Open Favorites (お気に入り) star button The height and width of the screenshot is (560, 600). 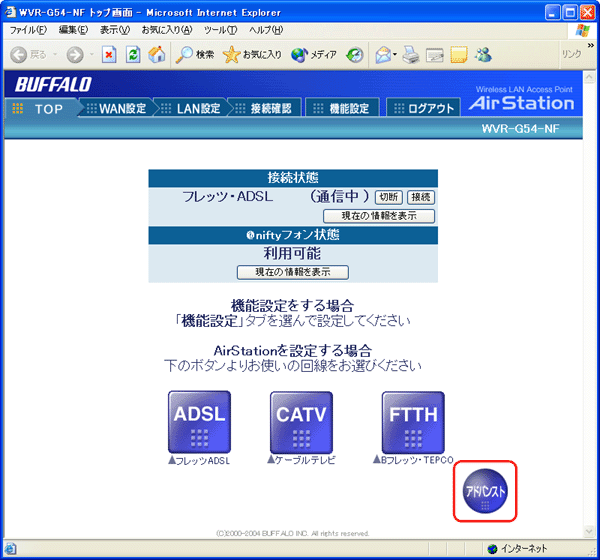tap(252, 55)
